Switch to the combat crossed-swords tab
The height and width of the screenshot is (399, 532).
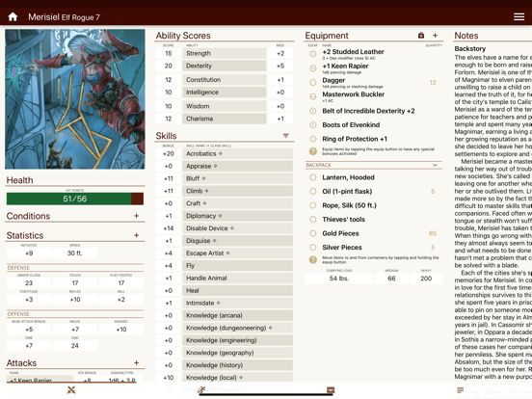[71, 389]
